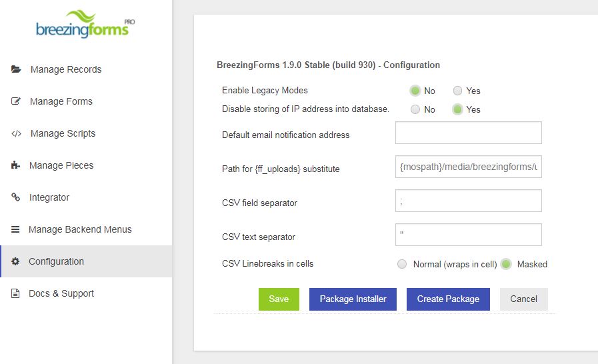Select Yes for Enable Legacy Modes

(457, 91)
